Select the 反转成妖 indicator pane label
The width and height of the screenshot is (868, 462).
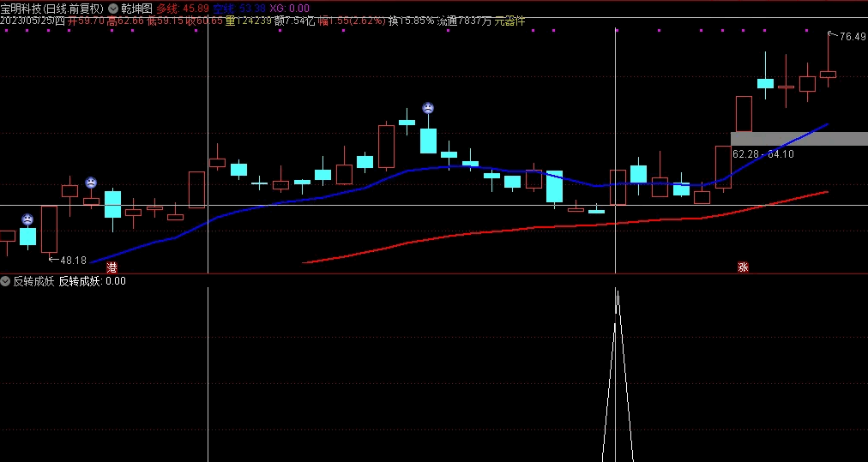point(33,281)
